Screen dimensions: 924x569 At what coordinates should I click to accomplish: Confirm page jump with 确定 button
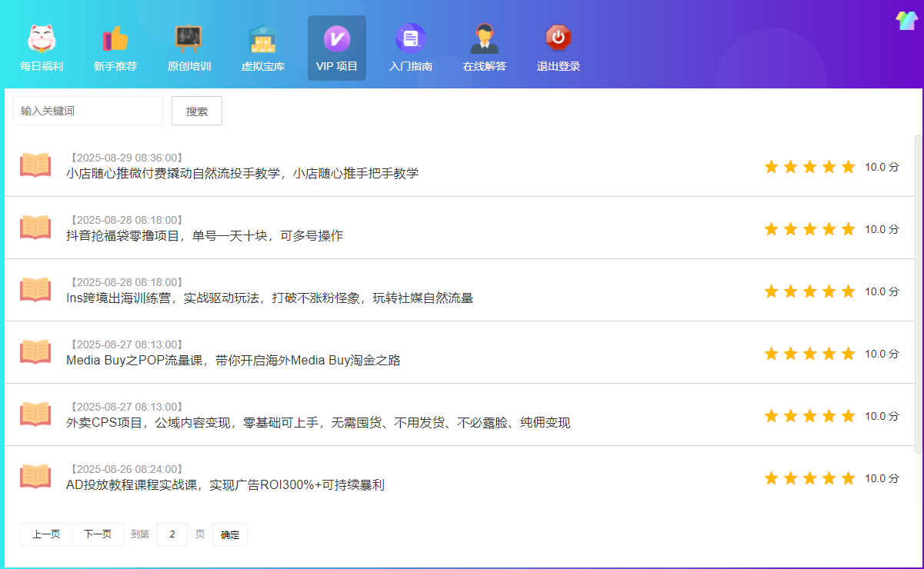[x=230, y=534]
